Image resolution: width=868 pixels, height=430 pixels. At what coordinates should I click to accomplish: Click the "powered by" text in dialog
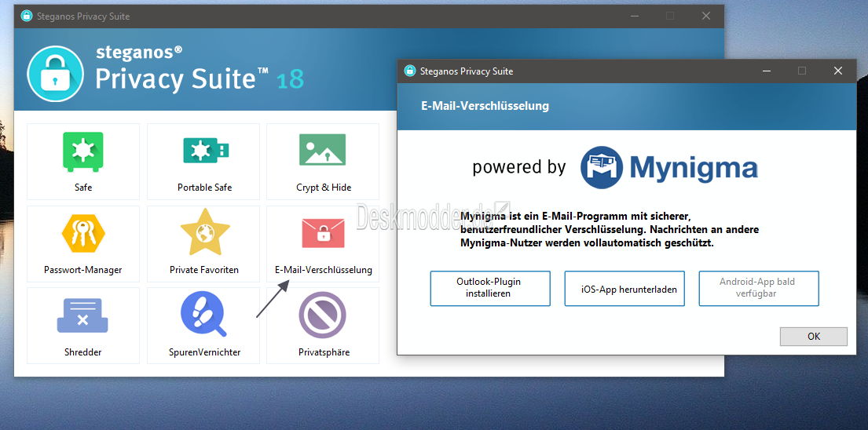point(519,167)
